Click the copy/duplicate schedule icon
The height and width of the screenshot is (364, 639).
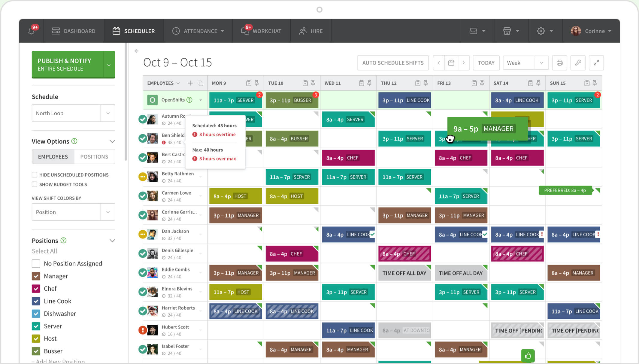coord(201,83)
